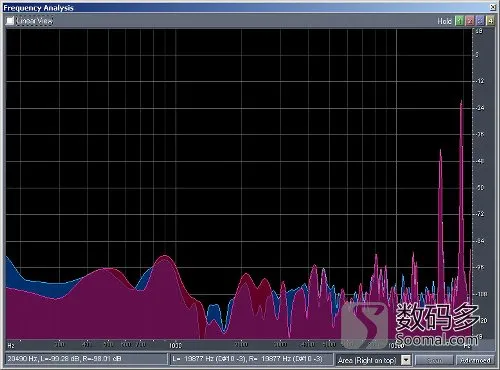
Task: Click the blue Hold 3 button
Action: coord(480,21)
